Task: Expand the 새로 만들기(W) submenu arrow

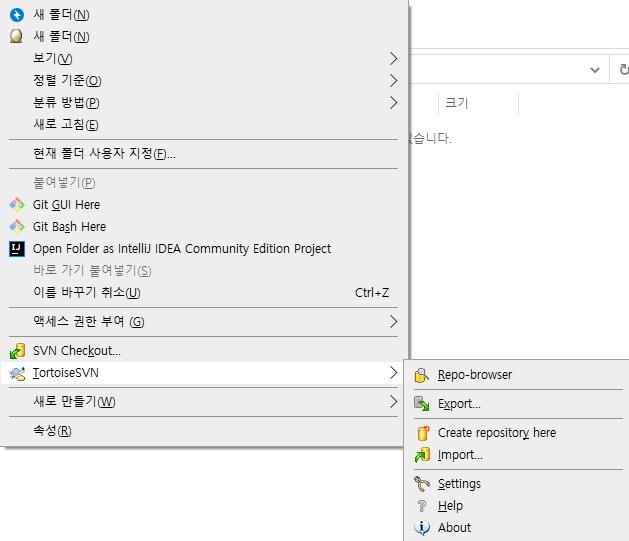Action: point(394,401)
